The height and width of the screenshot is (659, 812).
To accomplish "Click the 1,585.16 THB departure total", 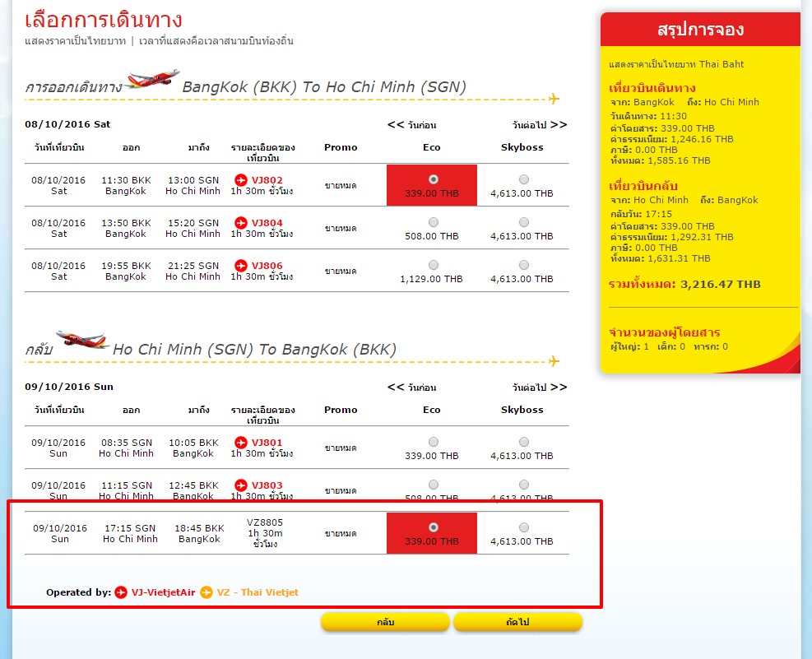I will coord(679,160).
